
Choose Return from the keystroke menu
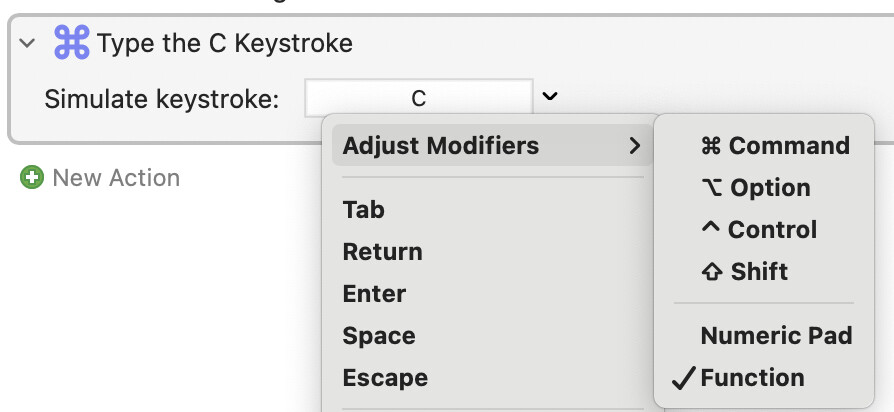[x=382, y=252]
